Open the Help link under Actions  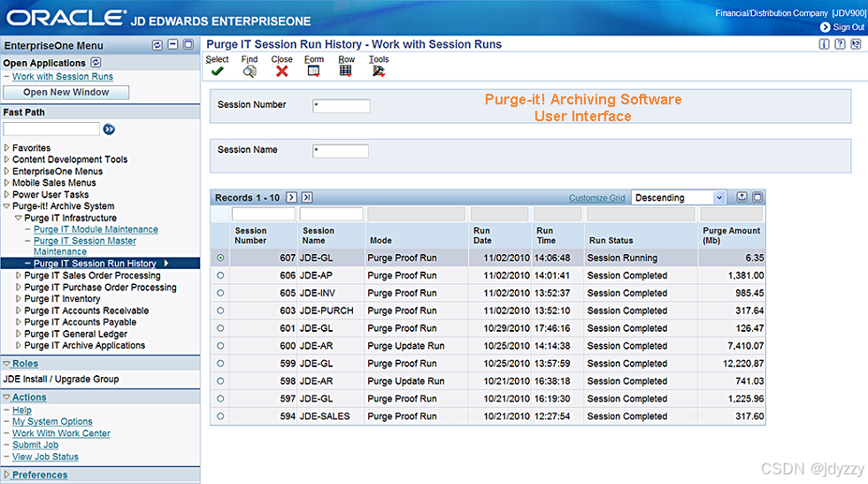22,410
